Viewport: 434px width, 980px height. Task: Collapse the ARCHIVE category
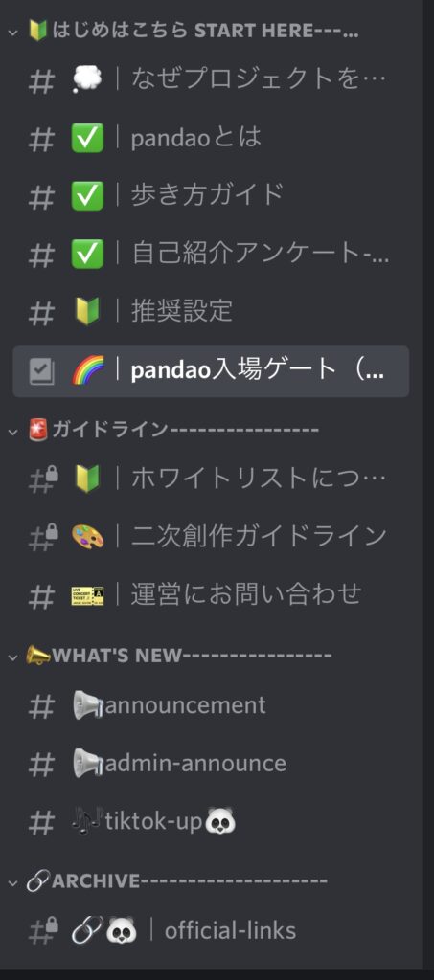13,881
